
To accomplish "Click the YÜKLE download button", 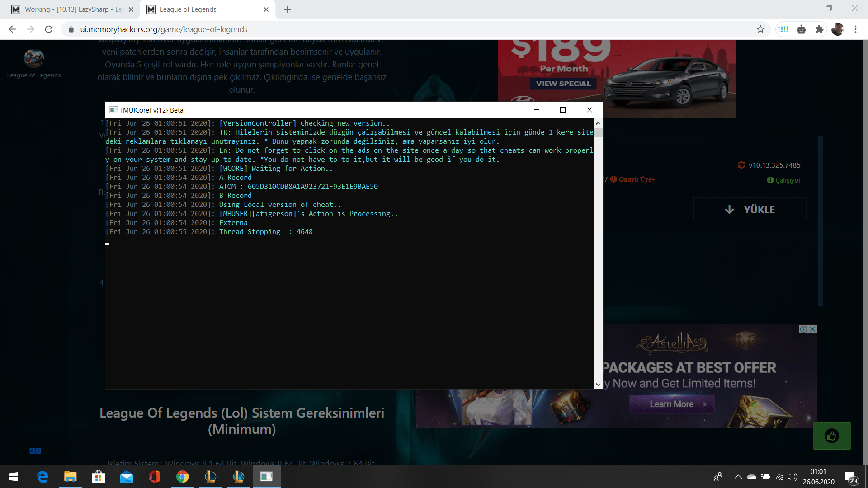I will pyautogui.click(x=750, y=209).
